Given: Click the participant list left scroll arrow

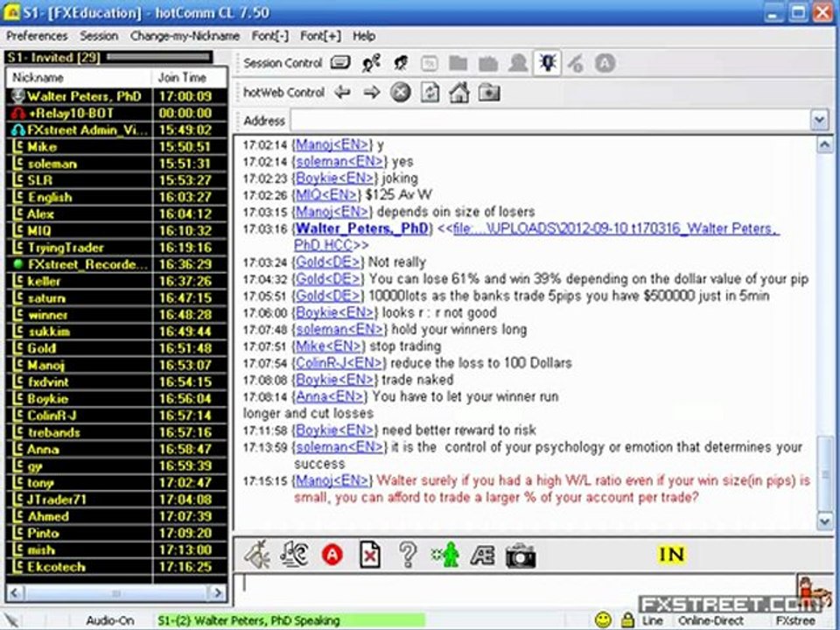Looking at the screenshot, I should (15, 592).
